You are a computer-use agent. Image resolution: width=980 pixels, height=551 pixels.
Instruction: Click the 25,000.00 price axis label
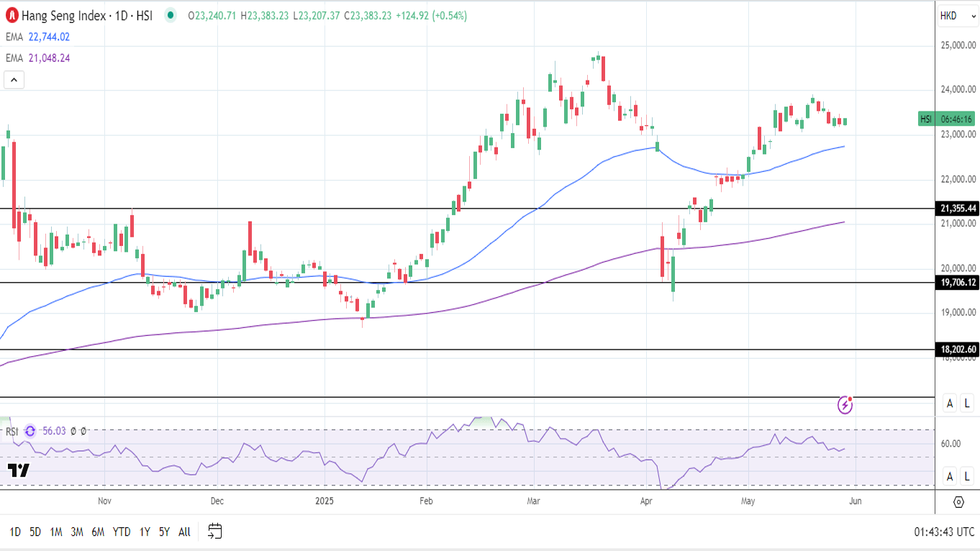(958, 45)
